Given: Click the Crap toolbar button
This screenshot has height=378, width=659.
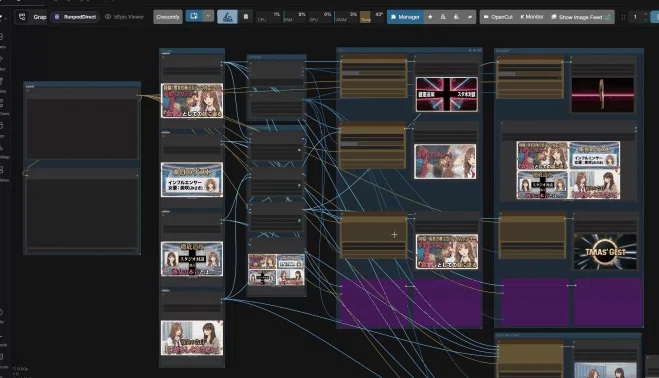Looking at the screenshot, I should coord(40,17).
